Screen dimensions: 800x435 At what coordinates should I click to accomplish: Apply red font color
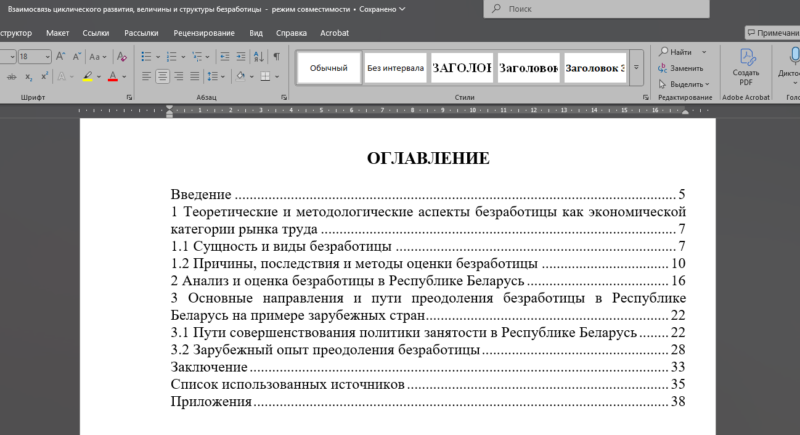click(113, 76)
